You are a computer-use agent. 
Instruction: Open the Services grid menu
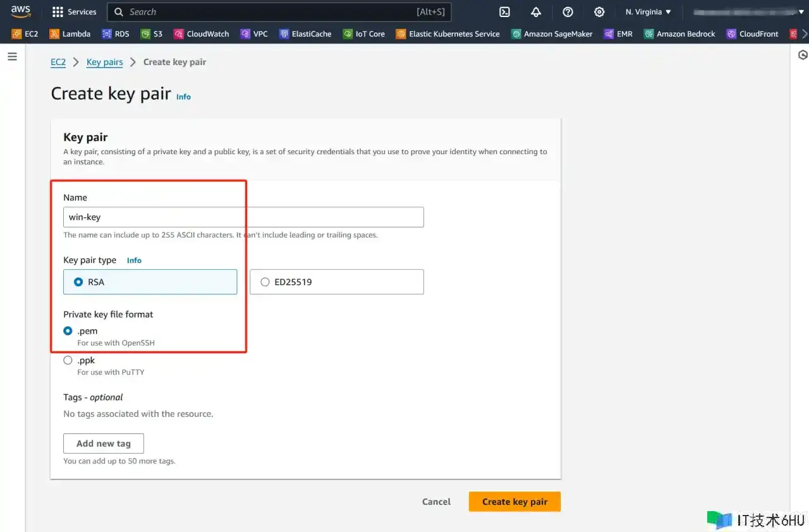pos(74,12)
